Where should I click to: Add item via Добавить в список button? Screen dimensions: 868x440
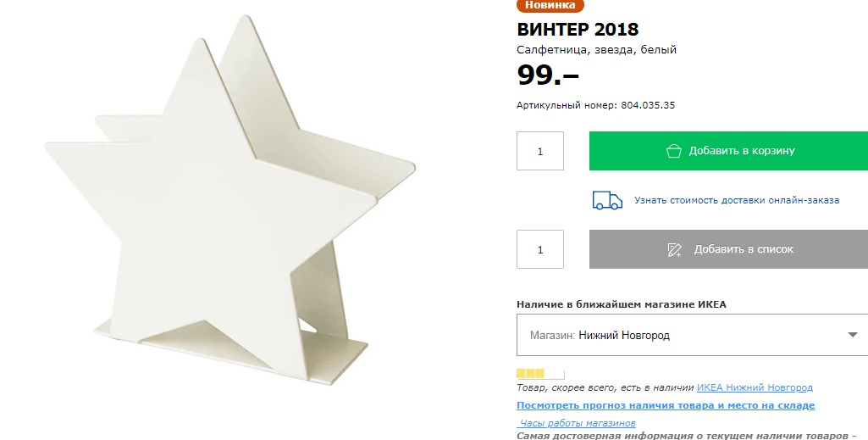728,249
